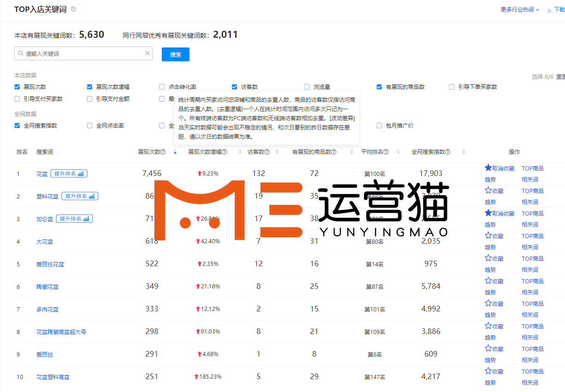Sort table by 展现次数 arrows

click(x=175, y=152)
